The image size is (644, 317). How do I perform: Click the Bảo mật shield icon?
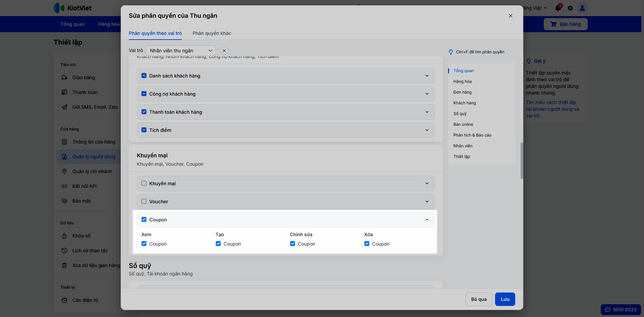[64, 201]
